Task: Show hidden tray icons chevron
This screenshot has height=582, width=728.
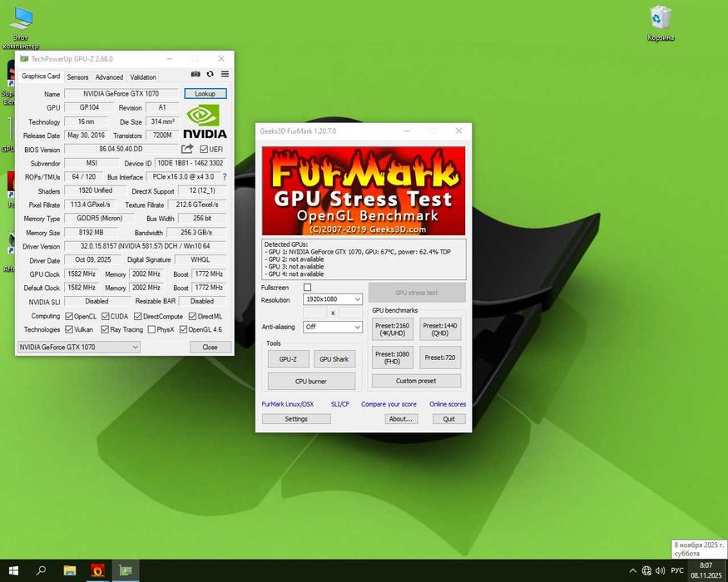Action: tap(632, 571)
